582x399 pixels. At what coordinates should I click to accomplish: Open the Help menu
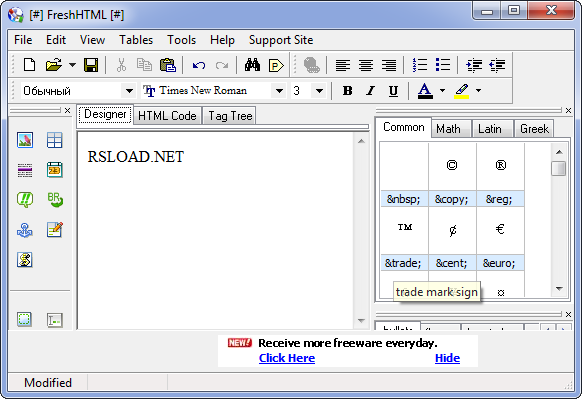click(x=222, y=40)
